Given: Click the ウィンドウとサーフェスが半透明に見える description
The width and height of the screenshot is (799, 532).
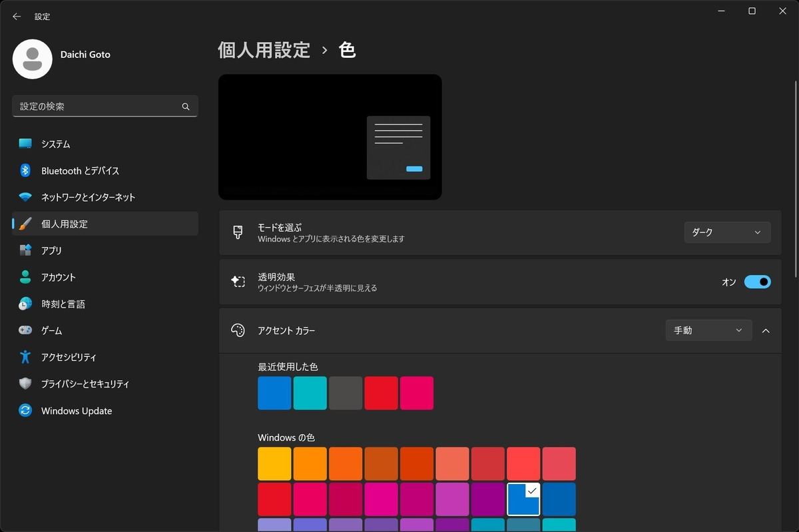Looking at the screenshot, I should 318,288.
